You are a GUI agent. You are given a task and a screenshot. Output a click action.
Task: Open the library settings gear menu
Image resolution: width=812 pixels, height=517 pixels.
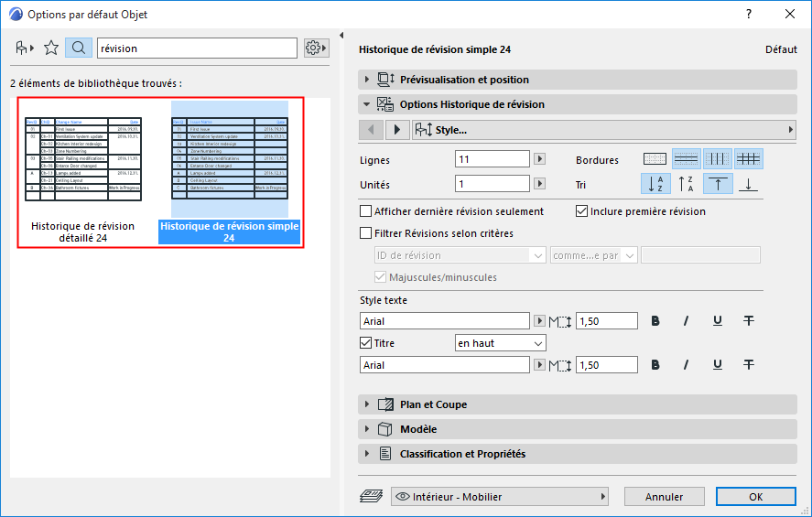[316, 48]
